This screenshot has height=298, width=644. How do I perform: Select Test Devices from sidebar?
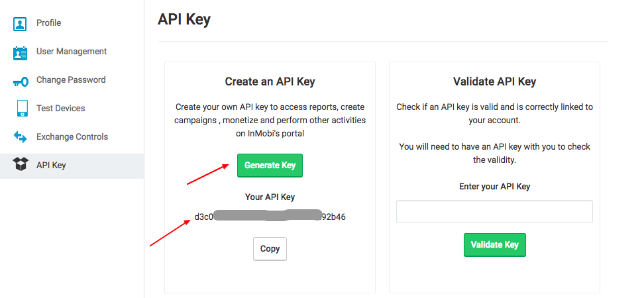tap(61, 109)
